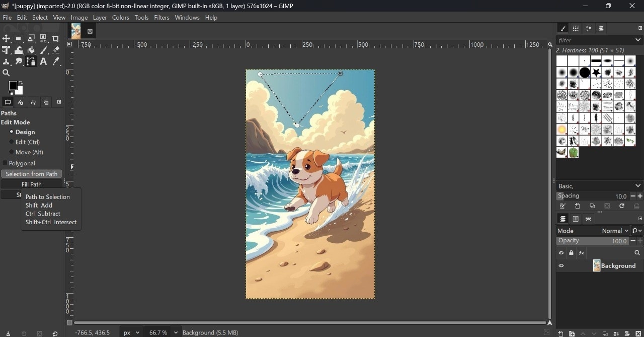Open the tool options configure menu
The image size is (644, 337).
(x=59, y=102)
